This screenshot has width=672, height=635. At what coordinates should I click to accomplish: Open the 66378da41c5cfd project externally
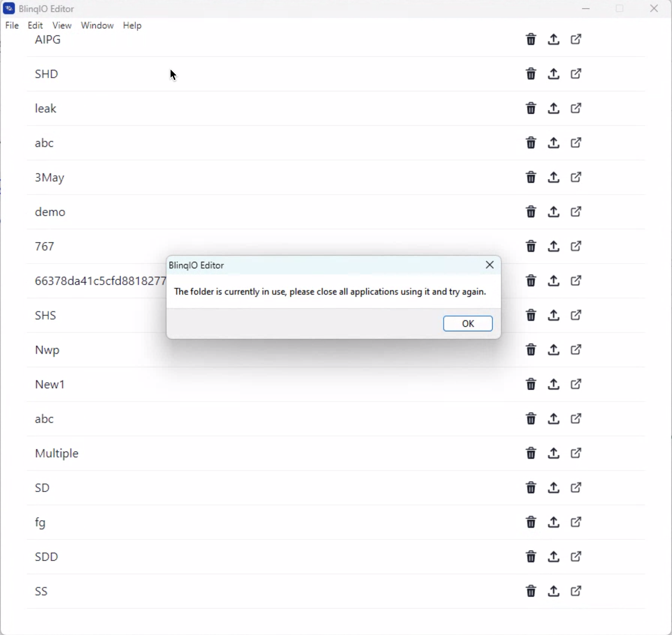[576, 281]
